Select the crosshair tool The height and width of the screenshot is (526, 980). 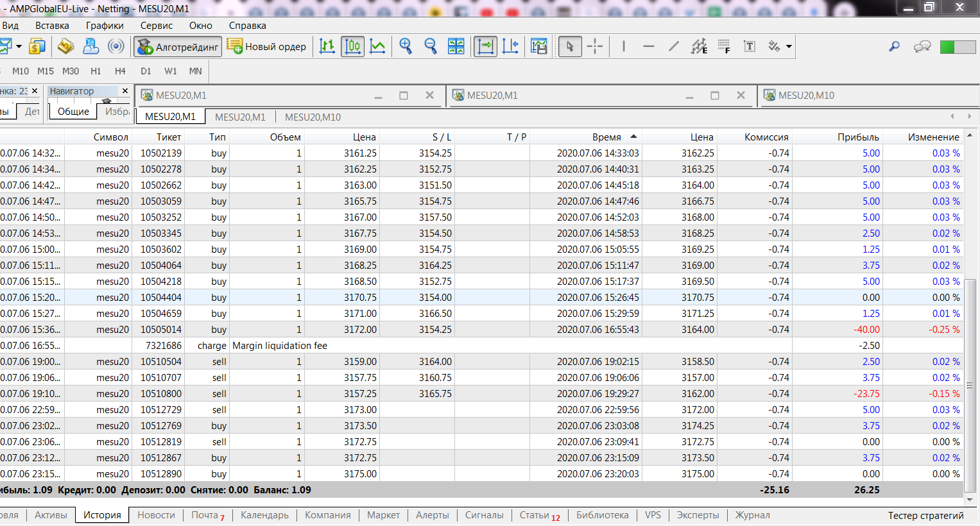[x=595, y=46]
